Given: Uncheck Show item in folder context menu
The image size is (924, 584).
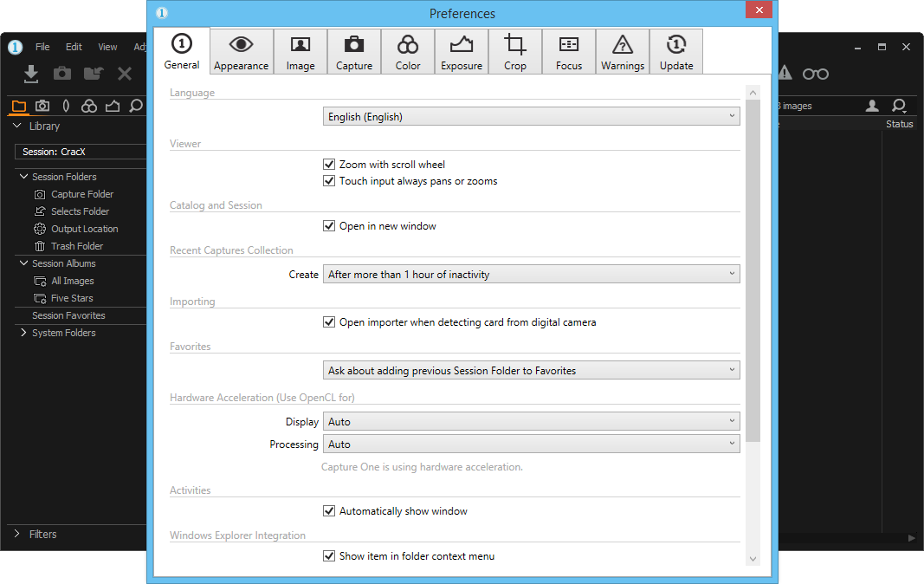Looking at the screenshot, I should pos(329,555).
